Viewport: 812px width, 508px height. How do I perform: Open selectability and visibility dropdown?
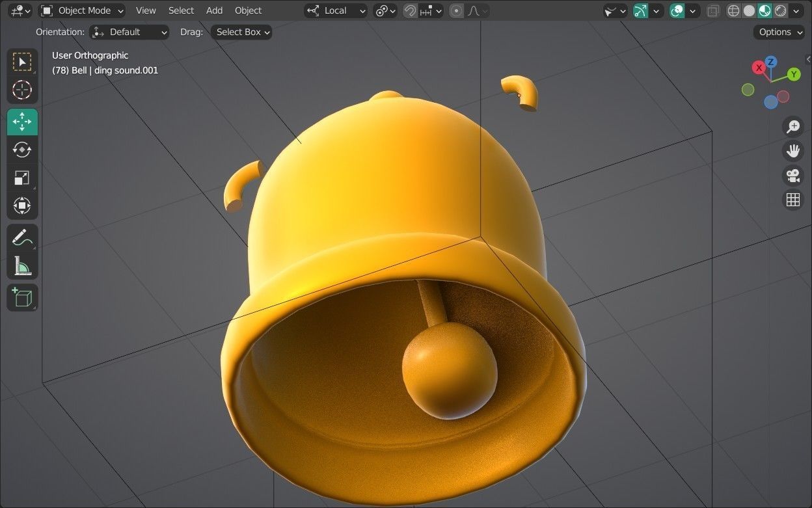click(x=615, y=10)
